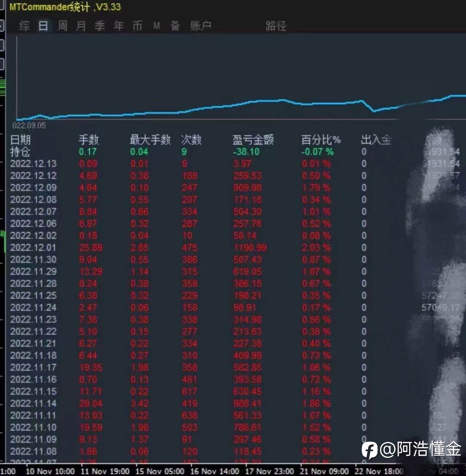Select date row 2022.11.28
466x476 pixels.
tap(33, 284)
